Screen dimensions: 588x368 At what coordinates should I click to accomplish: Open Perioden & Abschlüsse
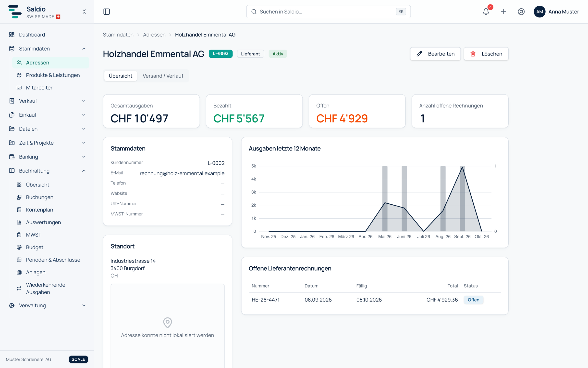tap(51, 260)
